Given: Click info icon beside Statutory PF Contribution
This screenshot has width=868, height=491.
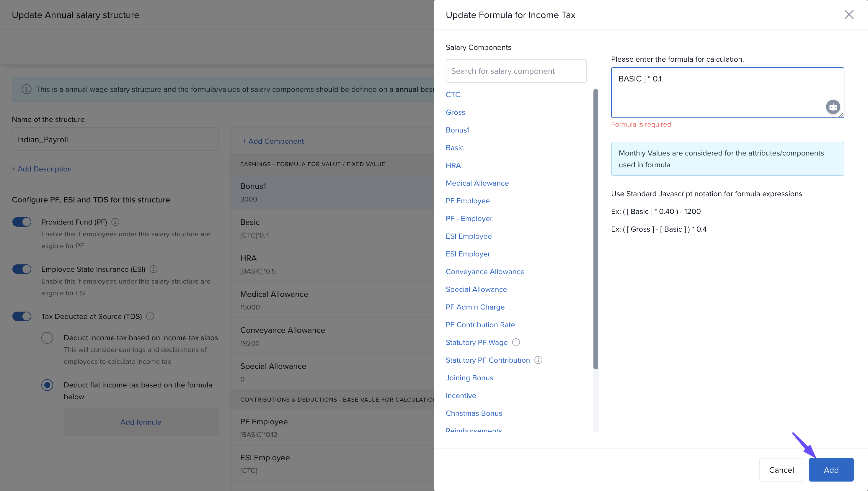Looking at the screenshot, I should [538, 360].
